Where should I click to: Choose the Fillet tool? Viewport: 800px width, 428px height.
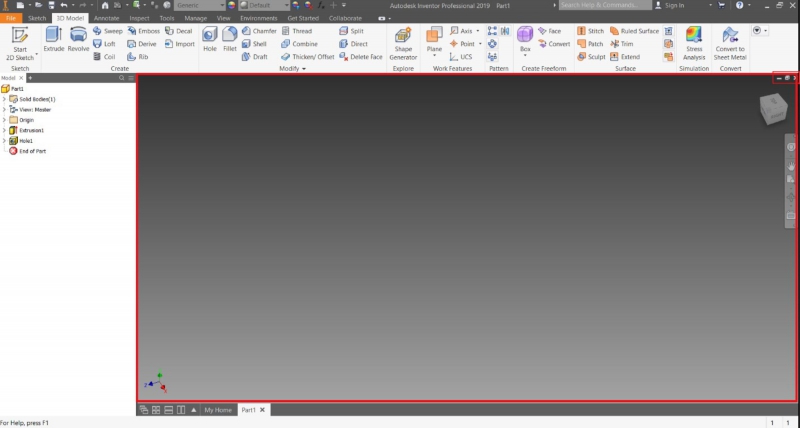coord(230,40)
